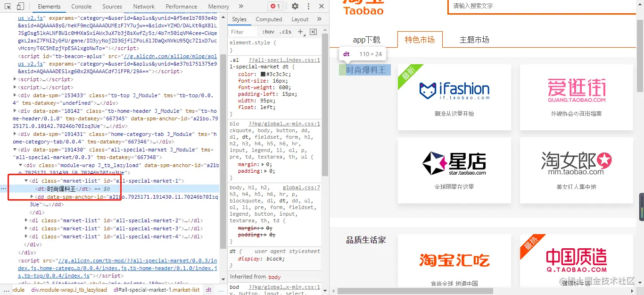Switch to the Sources tab
This screenshot has height=295, width=644.
point(112,7)
